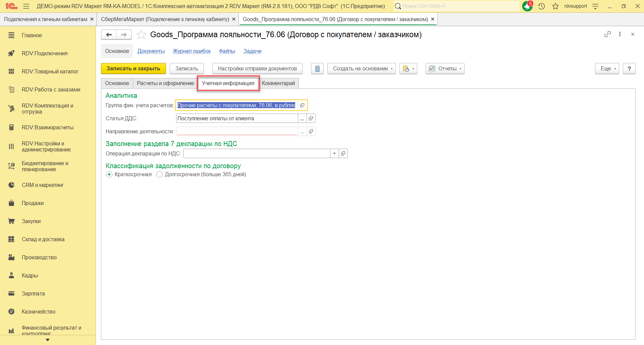Click the Записать и закрыть button
This screenshot has height=345, width=644.
pyautogui.click(x=133, y=69)
